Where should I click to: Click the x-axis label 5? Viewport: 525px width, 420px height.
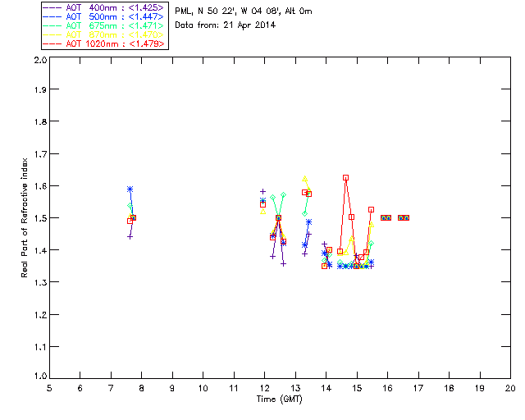coord(49,388)
